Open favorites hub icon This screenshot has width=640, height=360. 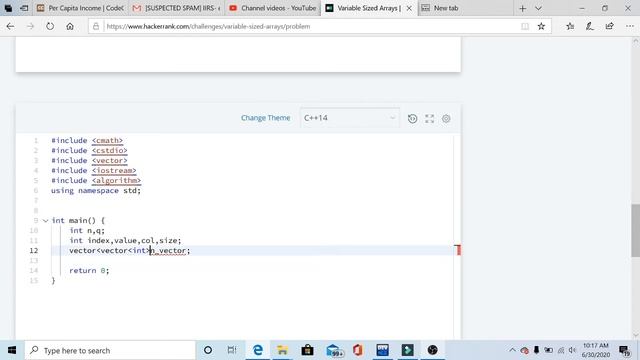tap(570, 26)
